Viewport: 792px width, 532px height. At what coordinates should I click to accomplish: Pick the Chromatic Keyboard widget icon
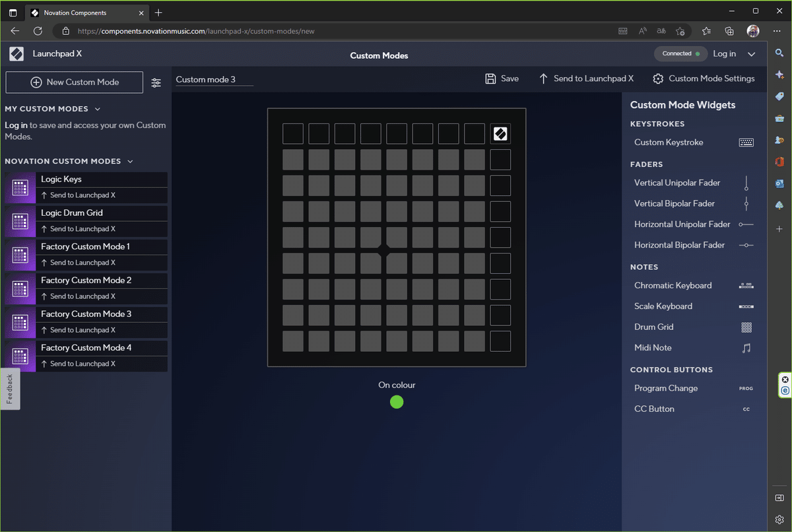tap(746, 286)
